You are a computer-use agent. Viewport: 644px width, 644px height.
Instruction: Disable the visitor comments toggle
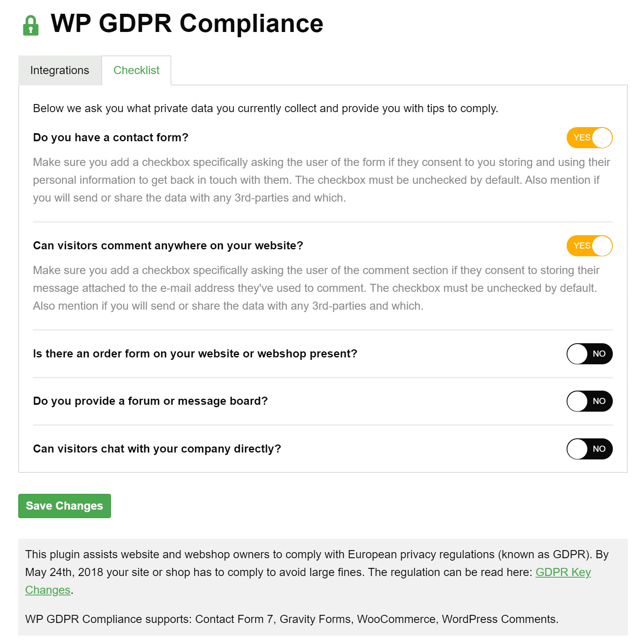click(589, 245)
